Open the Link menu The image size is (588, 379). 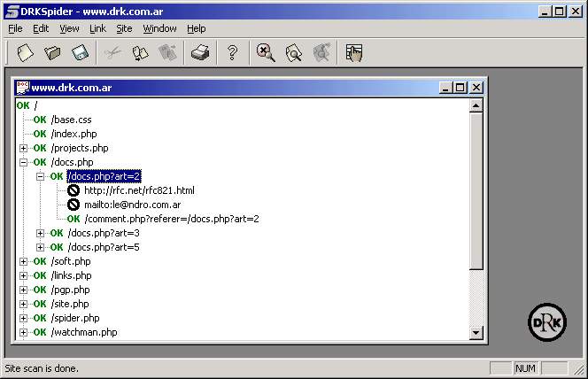(97, 28)
